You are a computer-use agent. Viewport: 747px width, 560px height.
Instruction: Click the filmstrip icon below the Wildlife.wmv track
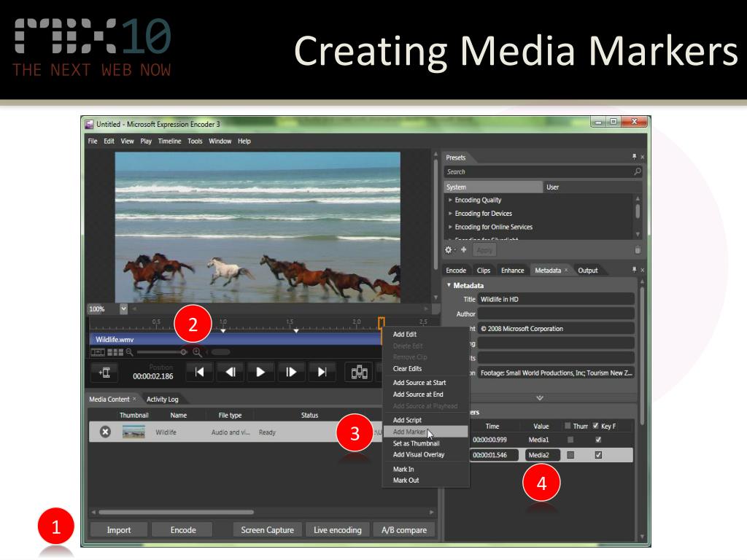click(x=98, y=352)
